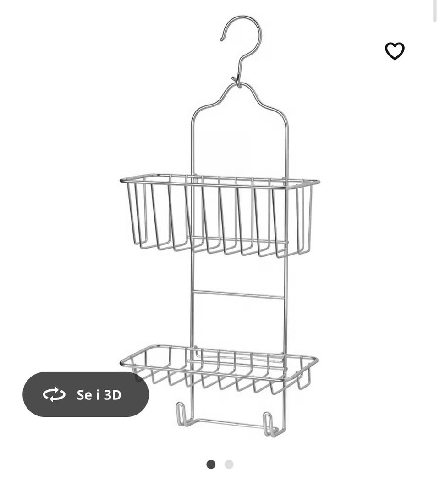Tap the ring joining hook to frame
The height and width of the screenshot is (504, 440).
tap(236, 81)
